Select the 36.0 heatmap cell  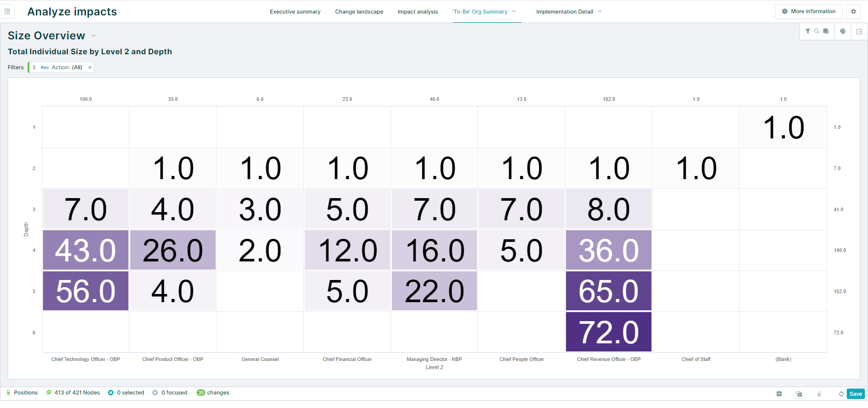pos(609,250)
